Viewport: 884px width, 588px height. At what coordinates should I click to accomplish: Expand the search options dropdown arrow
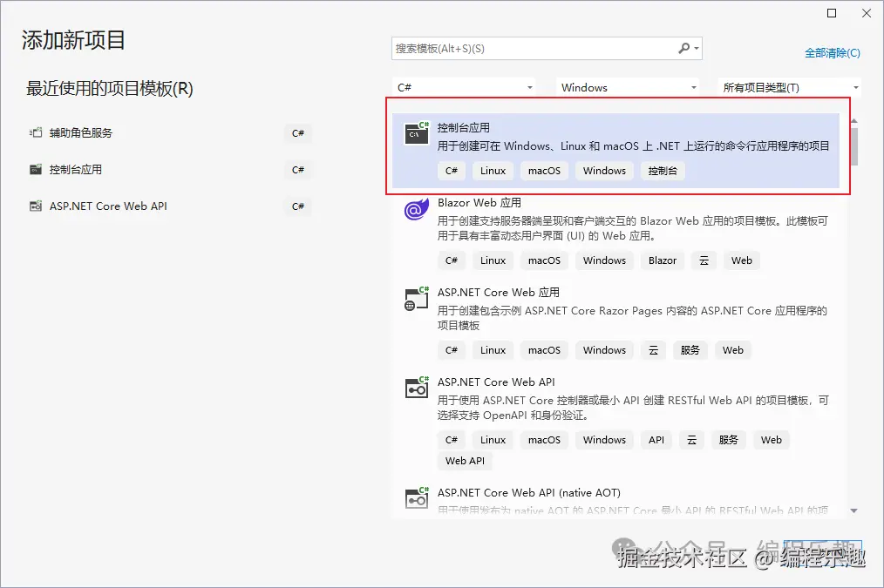click(697, 49)
